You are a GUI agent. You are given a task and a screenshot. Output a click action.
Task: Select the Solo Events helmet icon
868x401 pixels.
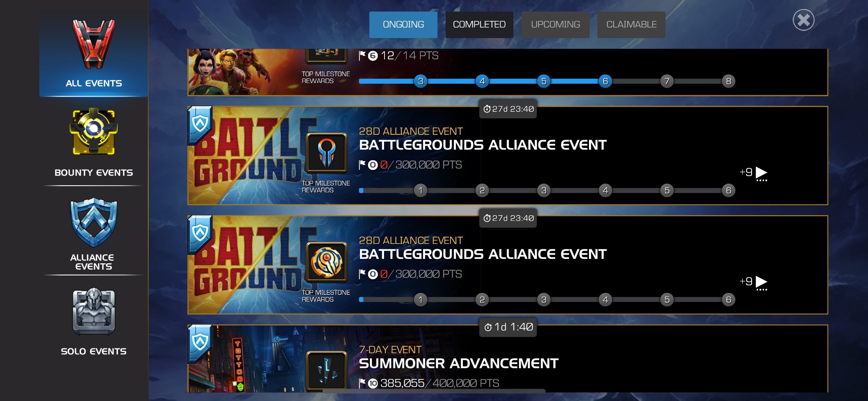pos(94,311)
